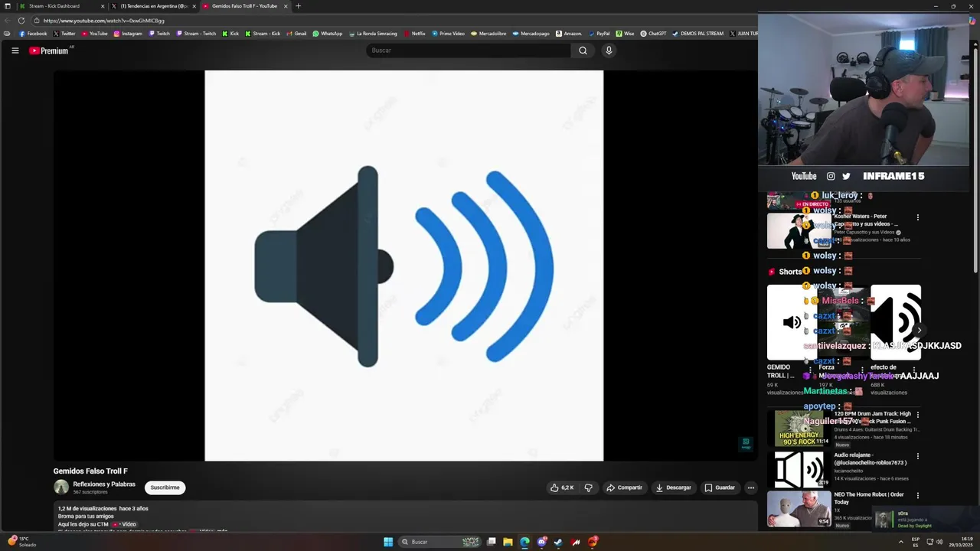Open efecto de sonido short thumbnail
980x551 pixels.
coord(896,322)
